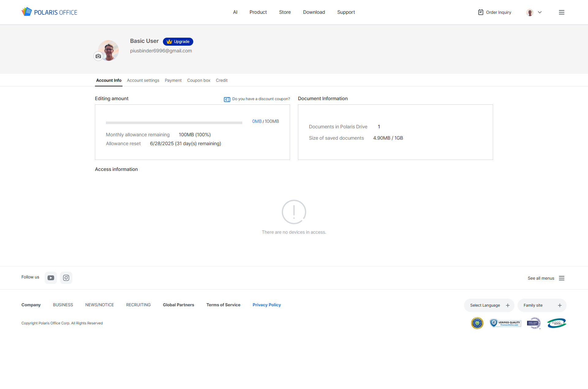Open Instagram from Follow us
This screenshot has width=588, height=389.
point(66,278)
